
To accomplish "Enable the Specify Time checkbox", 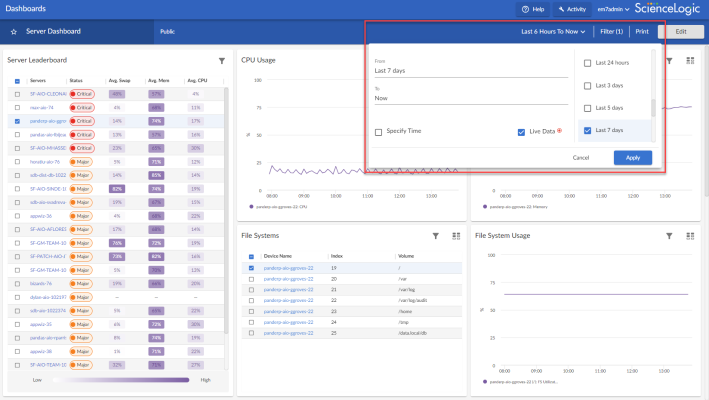I will 379,132.
